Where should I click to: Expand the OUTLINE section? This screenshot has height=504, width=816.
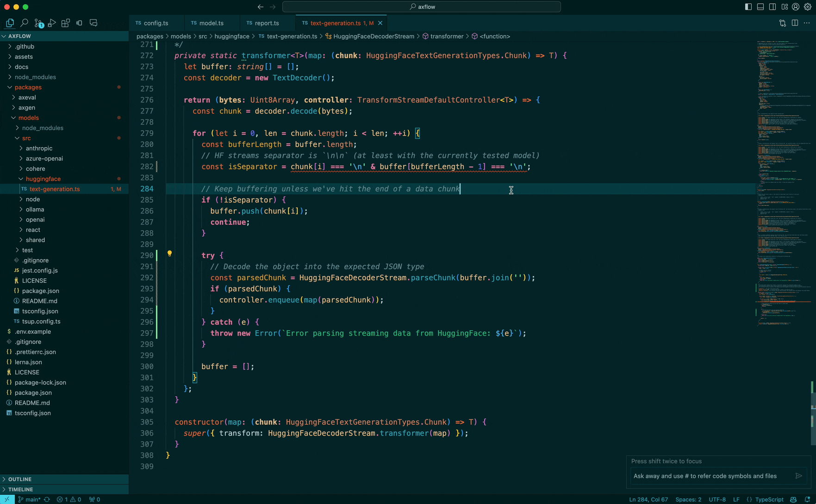pyautogui.click(x=20, y=479)
